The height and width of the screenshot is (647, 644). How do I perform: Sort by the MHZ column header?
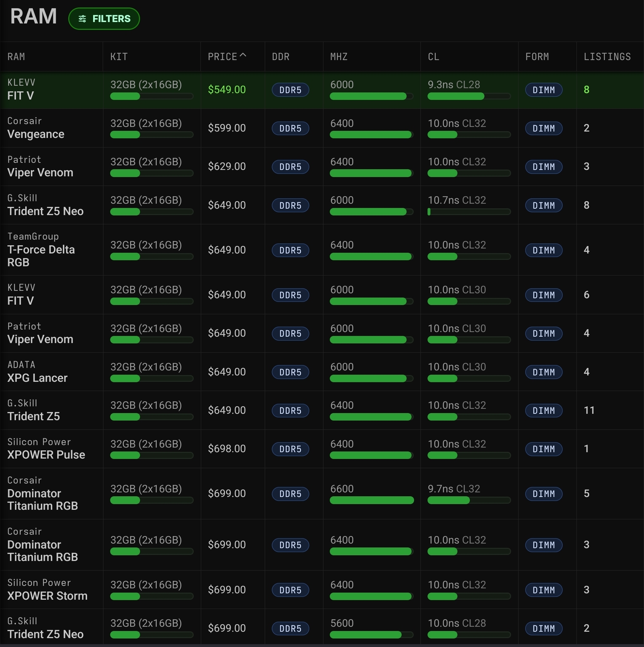[x=339, y=57]
